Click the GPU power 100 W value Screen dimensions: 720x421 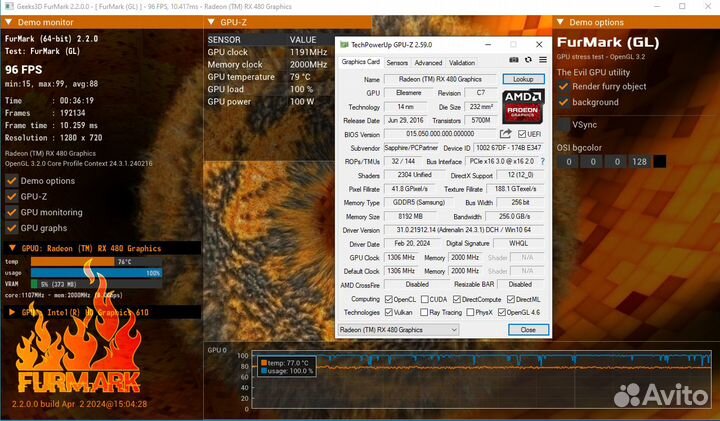tap(302, 101)
